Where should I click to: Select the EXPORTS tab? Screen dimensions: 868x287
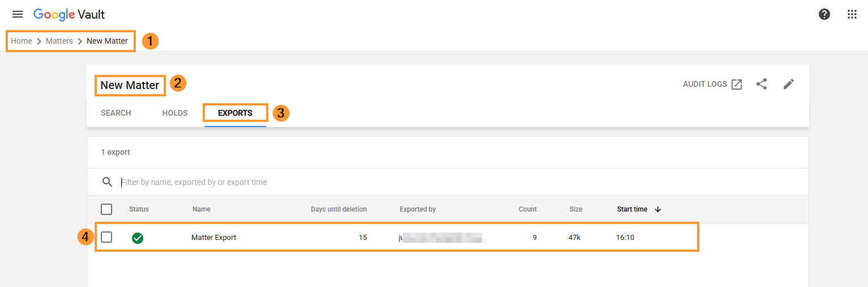coord(235,113)
